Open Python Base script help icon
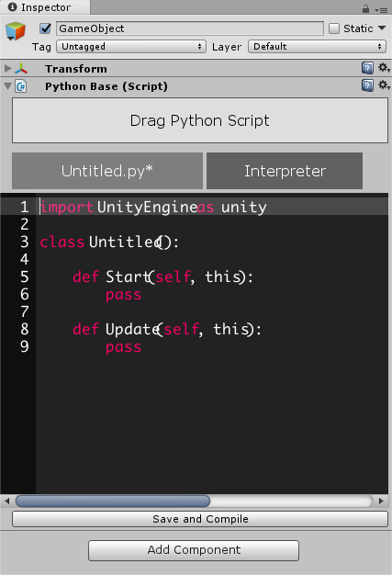 [367, 85]
